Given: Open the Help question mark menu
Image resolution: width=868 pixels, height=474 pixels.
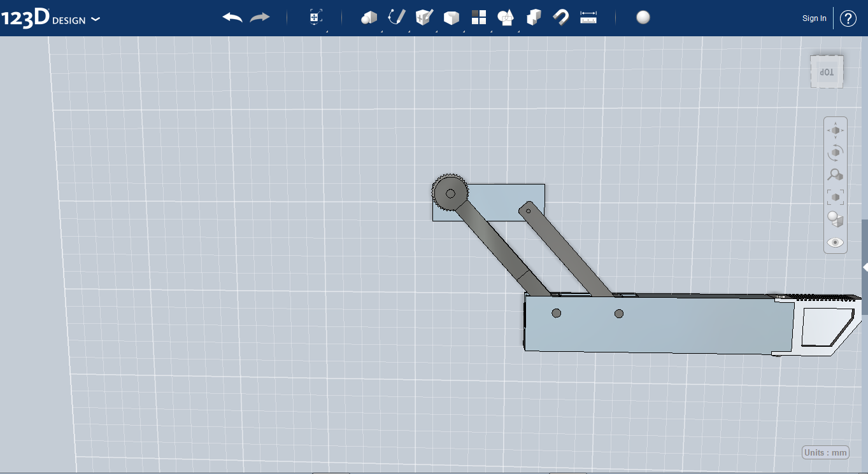Looking at the screenshot, I should point(848,18).
